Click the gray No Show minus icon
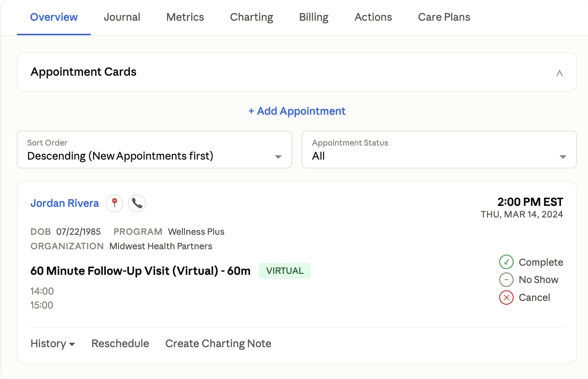This screenshot has height=379, width=588. click(506, 280)
